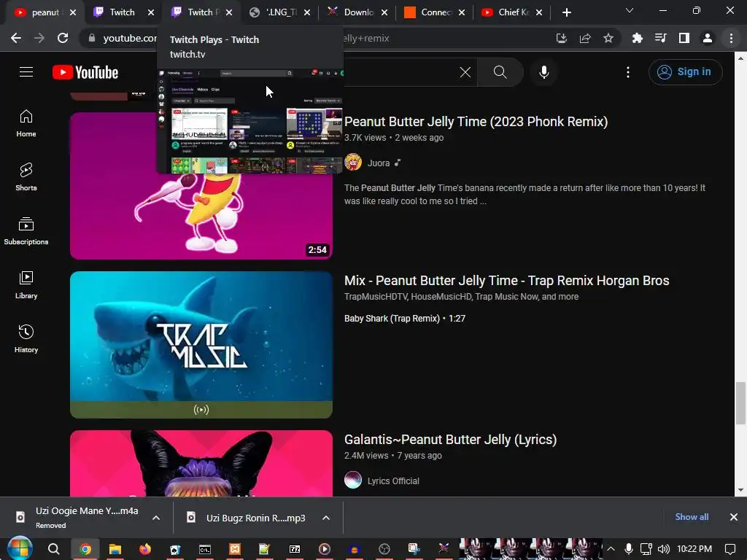Open Windows taskbar search
This screenshot has height=560, width=747.
pos(54,549)
